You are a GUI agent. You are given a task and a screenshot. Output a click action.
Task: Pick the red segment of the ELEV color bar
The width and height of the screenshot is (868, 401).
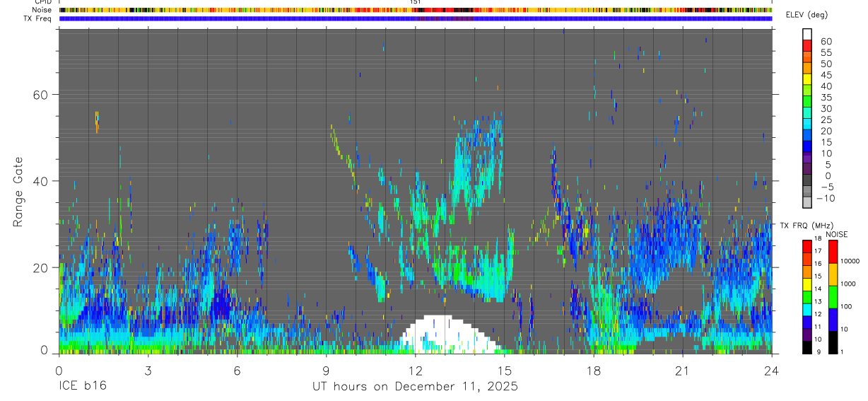point(807,45)
